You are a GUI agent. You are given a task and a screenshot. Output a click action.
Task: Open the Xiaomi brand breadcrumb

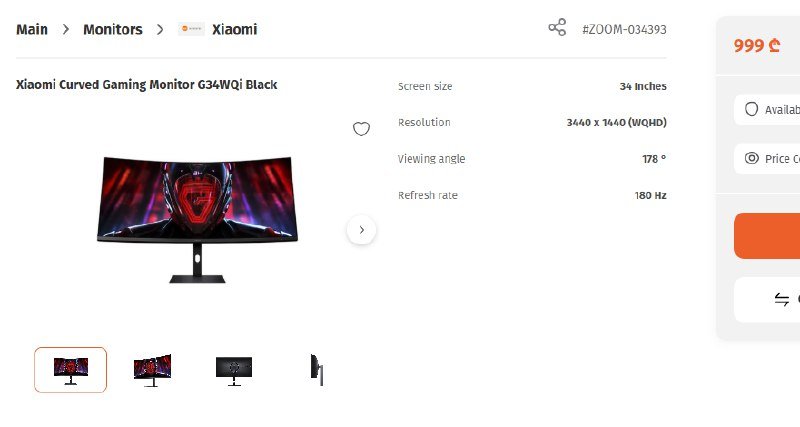click(x=234, y=30)
